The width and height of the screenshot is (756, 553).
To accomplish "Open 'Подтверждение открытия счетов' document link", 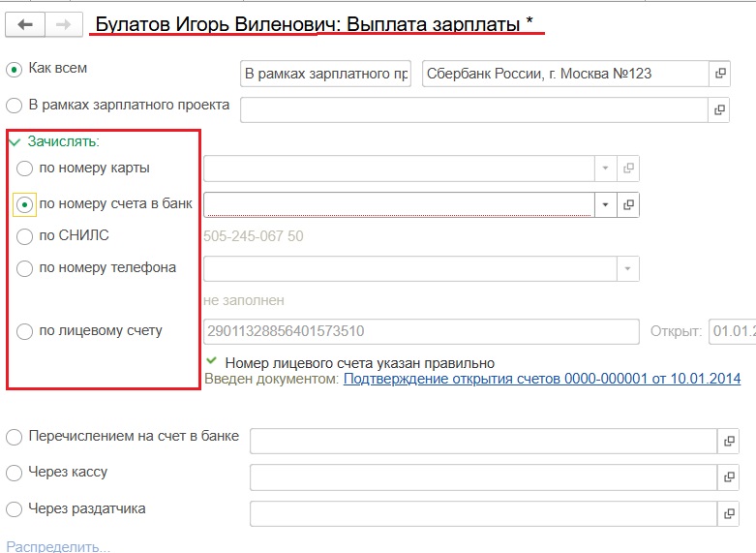I will [x=541, y=380].
